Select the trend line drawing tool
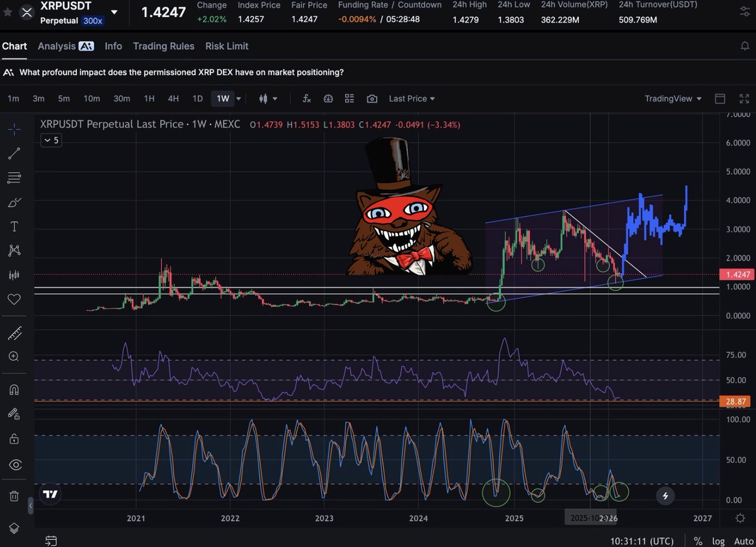This screenshot has height=547, width=756. 14,153
